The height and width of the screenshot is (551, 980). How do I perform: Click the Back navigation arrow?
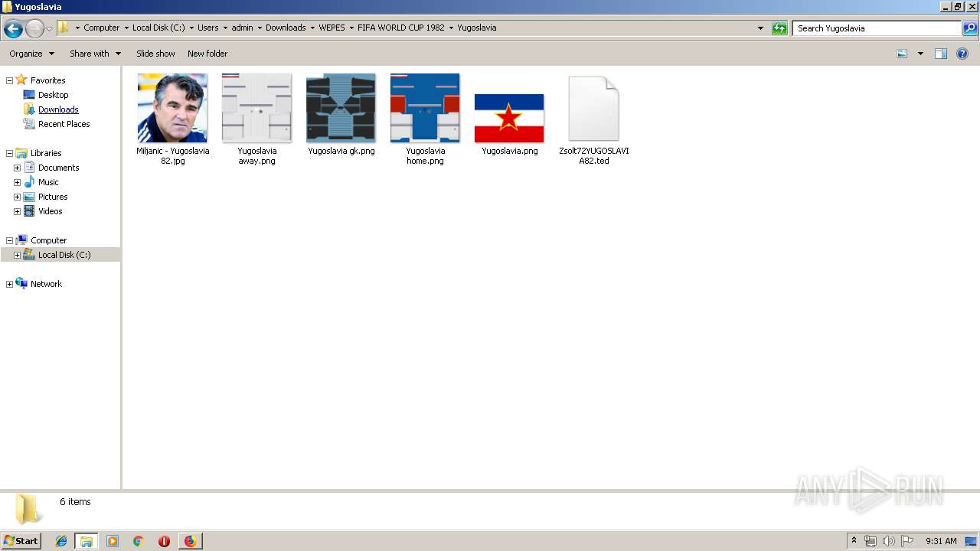13,29
